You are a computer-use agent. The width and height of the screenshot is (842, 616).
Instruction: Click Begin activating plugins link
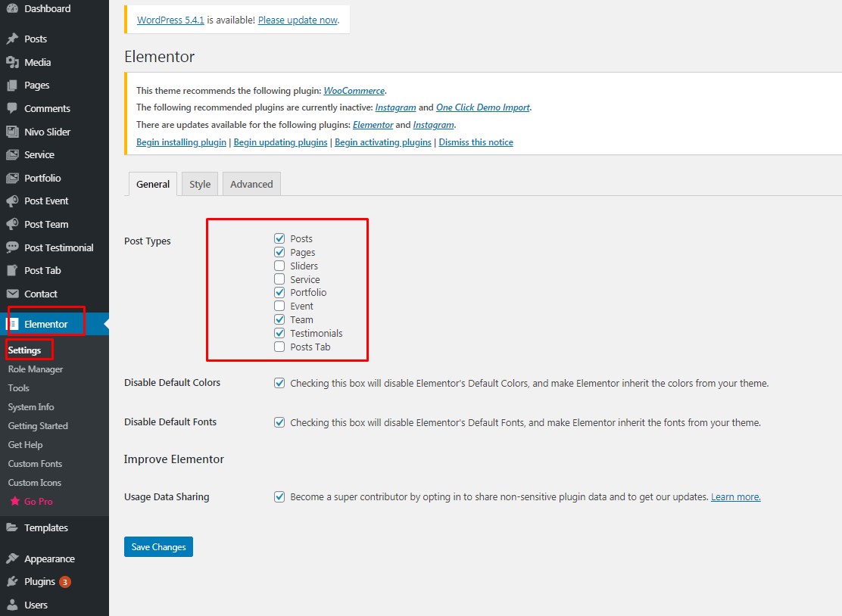[x=383, y=142]
